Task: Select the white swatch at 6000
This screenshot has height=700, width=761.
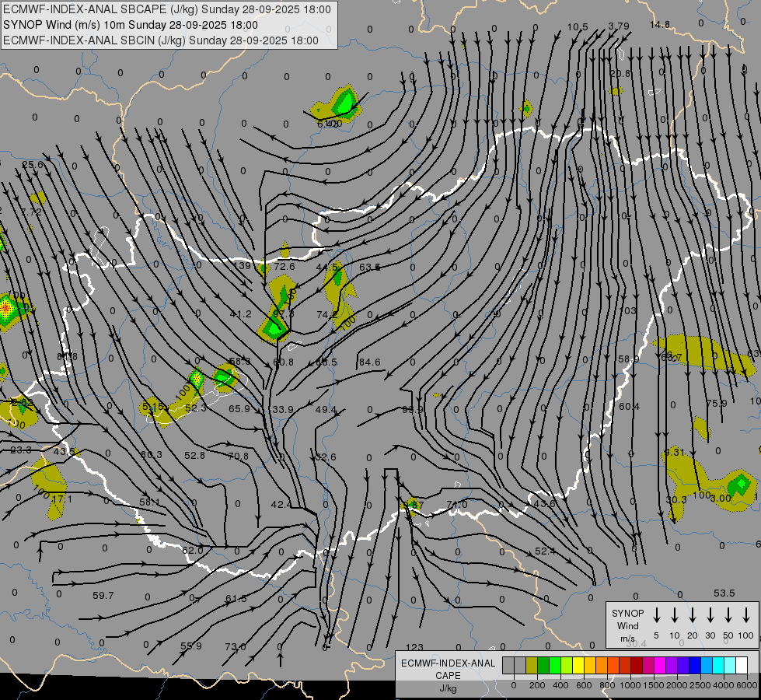Action: (741, 666)
